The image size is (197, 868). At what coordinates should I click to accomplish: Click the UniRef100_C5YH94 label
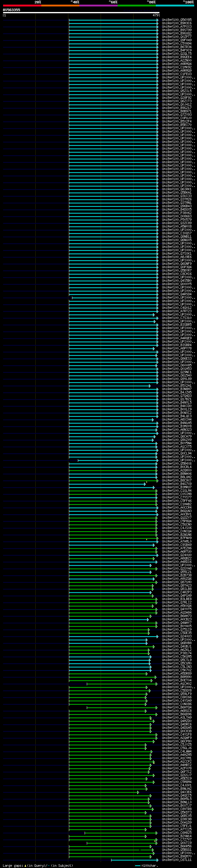[x=177, y=43]
